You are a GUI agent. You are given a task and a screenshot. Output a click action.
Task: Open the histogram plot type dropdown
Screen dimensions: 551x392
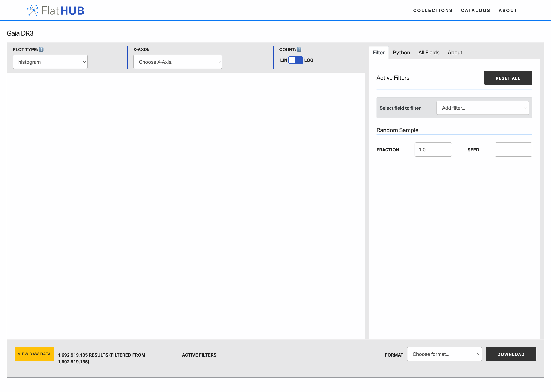50,62
